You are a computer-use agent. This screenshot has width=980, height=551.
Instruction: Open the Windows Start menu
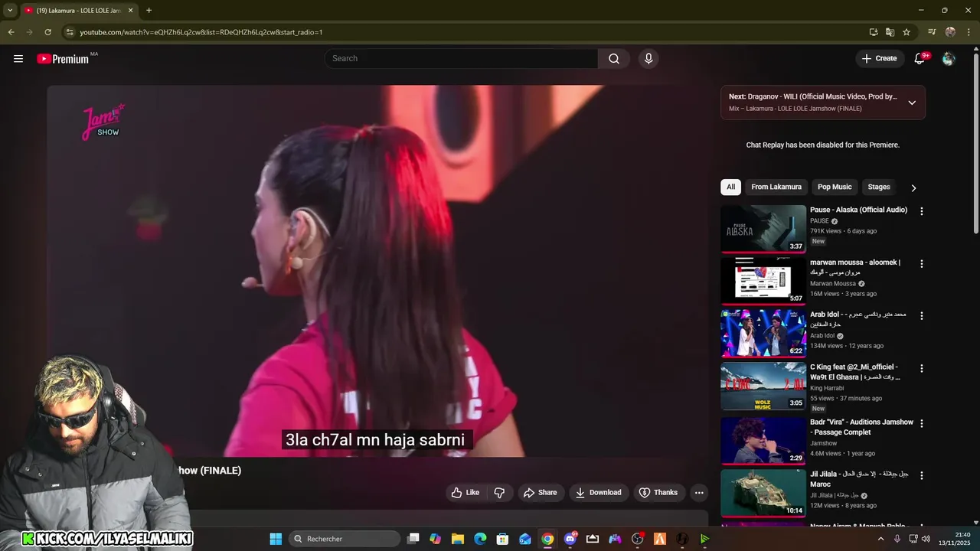276,539
